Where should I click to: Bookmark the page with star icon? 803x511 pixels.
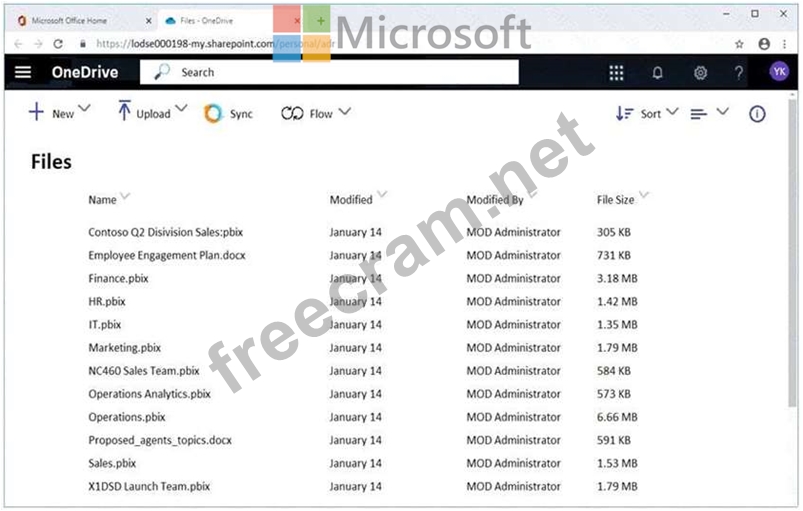click(x=739, y=44)
